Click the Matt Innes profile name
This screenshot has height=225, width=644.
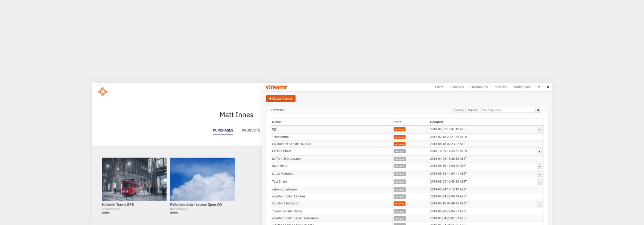point(236,115)
